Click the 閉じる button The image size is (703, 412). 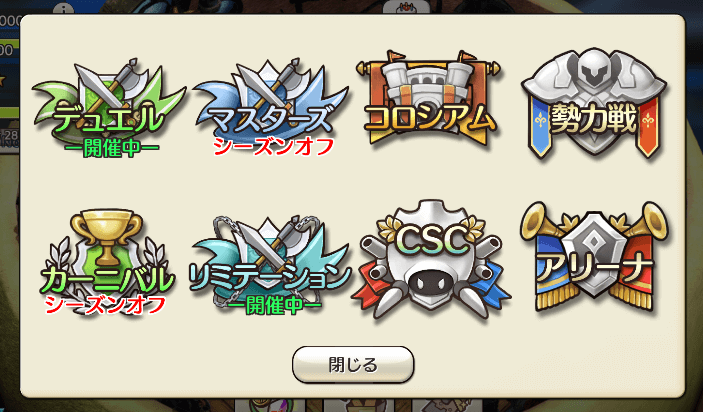[353, 364]
